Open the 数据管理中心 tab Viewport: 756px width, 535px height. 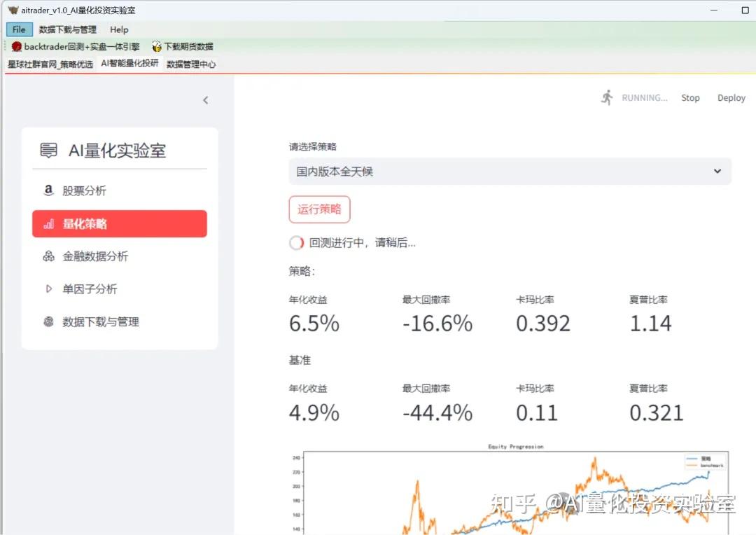pyautogui.click(x=192, y=62)
